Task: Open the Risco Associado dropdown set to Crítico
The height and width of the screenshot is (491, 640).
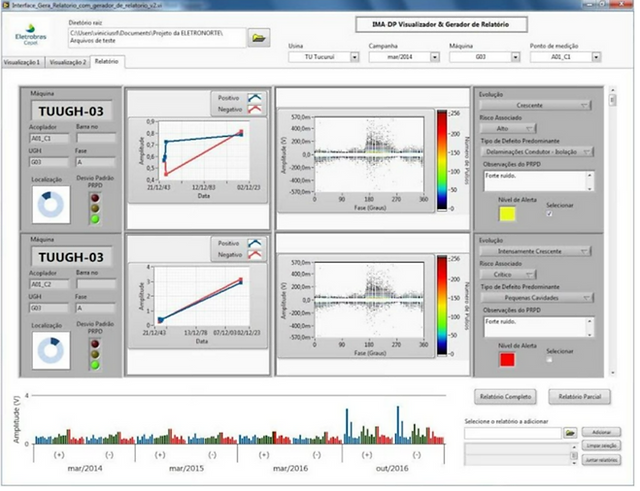Action: click(508, 275)
